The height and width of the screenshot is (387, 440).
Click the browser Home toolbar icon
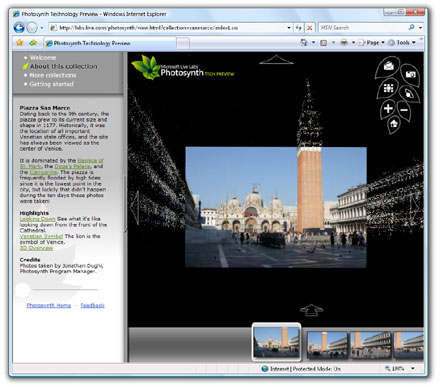[304, 43]
